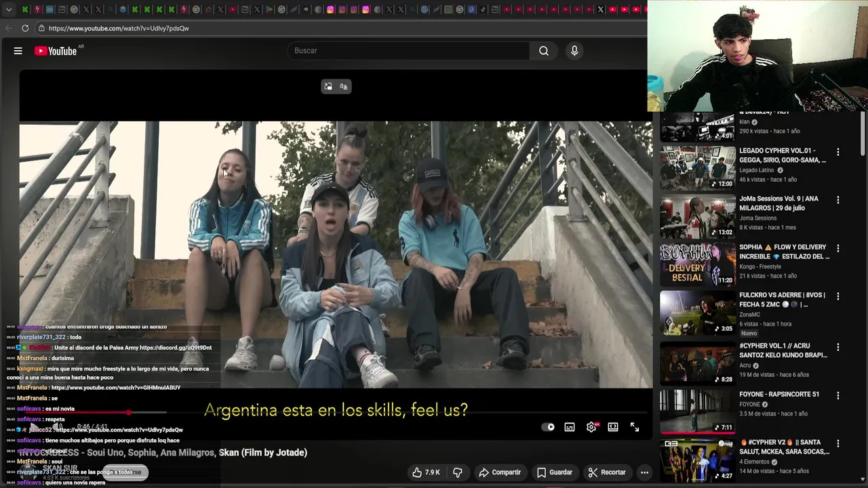Open options for JoMa Sessions Vol. 9 video
Screen dimensions: 868x488
[838, 200]
